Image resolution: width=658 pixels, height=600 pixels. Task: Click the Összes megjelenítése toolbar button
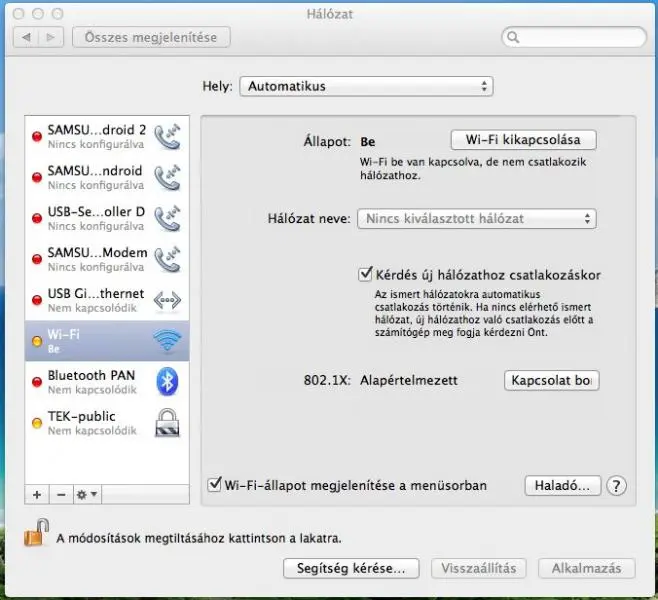tap(151, 37)
